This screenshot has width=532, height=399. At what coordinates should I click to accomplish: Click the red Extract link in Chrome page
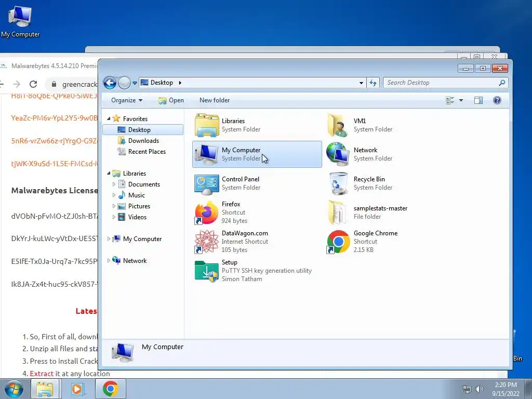click(42, 374)
